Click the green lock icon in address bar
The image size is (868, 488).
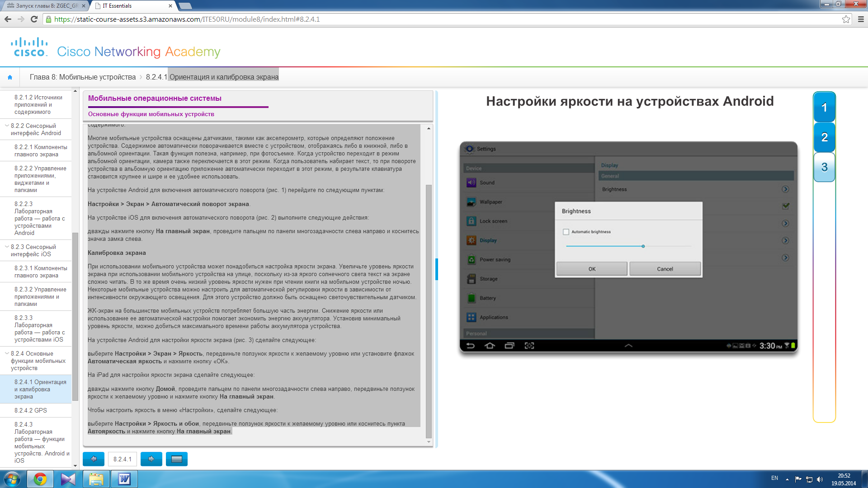[x=49, y=19]
